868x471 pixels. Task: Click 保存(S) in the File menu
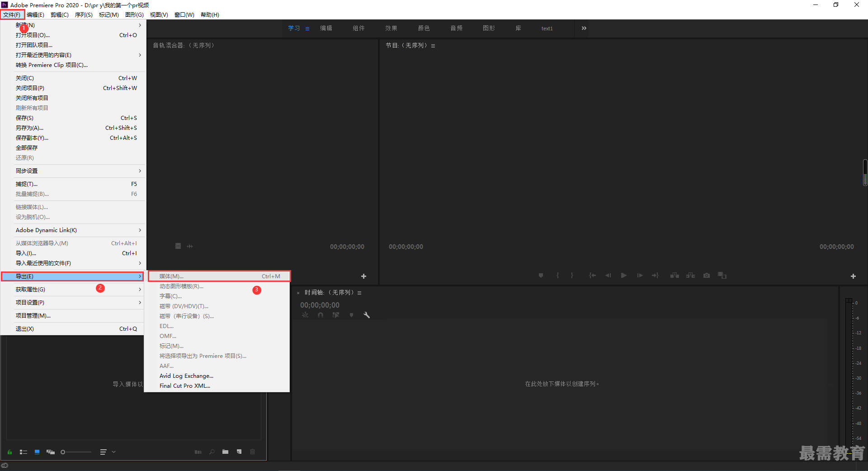point(73,118)
